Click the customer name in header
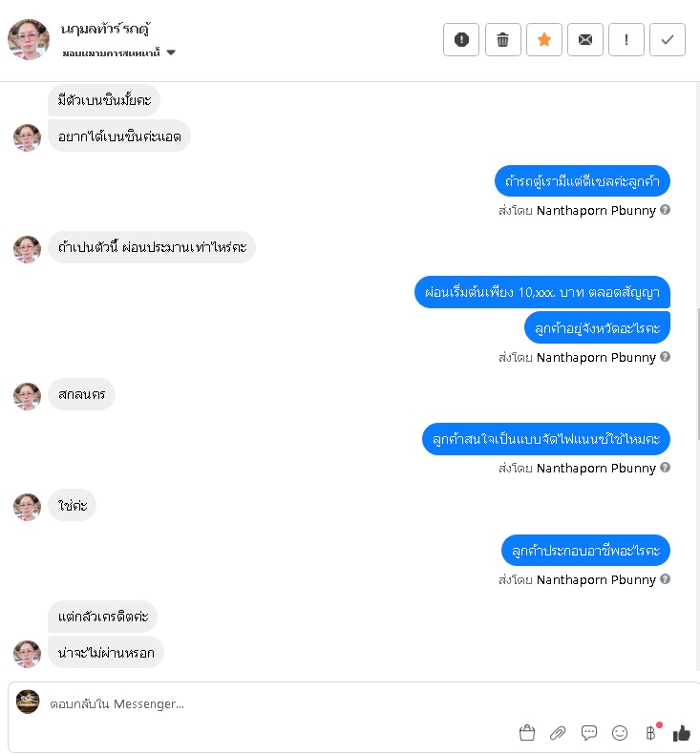Screen dimensions: 700x754 [105, 30]
